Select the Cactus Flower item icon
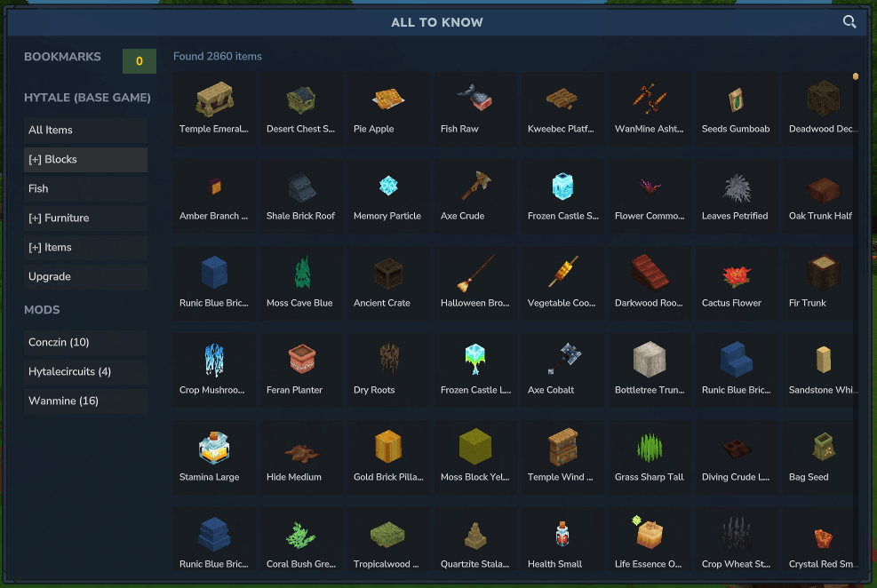The height and width of the screenshot is (588, 877). click(x=736, y=275)
